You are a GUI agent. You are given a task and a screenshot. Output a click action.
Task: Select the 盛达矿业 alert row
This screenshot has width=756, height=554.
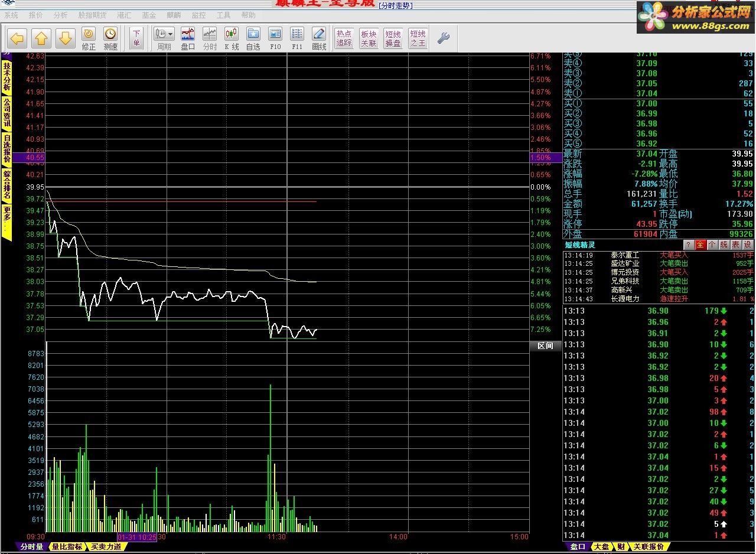tap(659, 264)
